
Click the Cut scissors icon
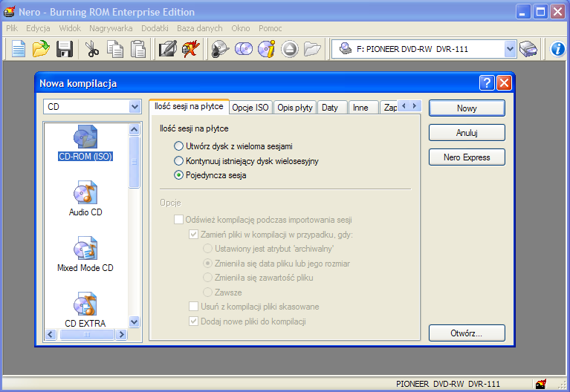click(92, 49)
